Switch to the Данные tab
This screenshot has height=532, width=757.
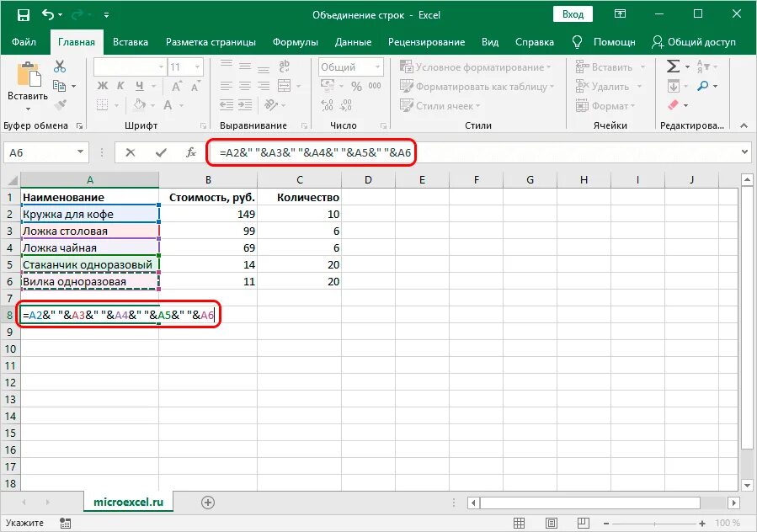354,42
